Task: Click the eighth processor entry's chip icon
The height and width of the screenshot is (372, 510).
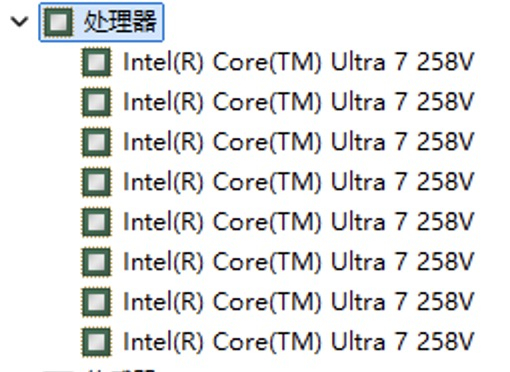Action: pos(96,342)
